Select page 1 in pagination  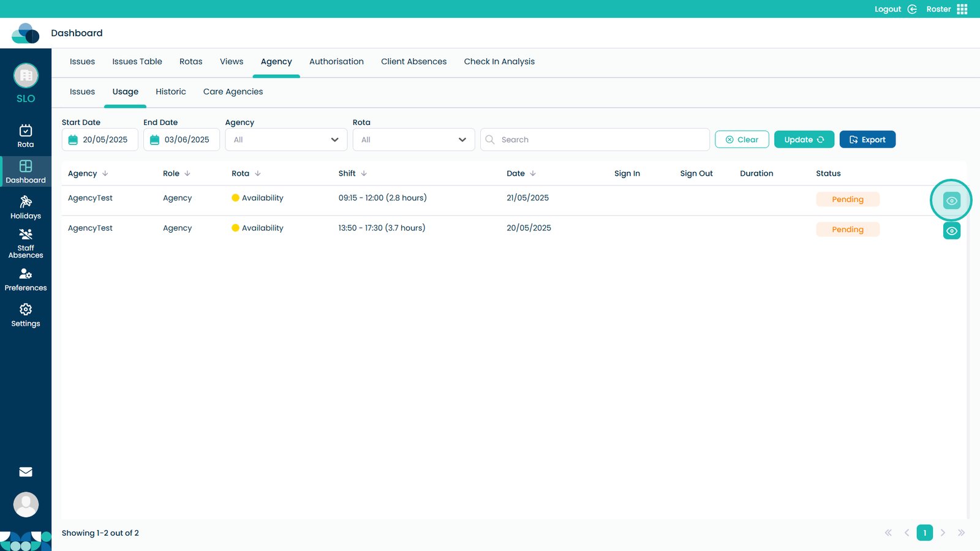924,533
